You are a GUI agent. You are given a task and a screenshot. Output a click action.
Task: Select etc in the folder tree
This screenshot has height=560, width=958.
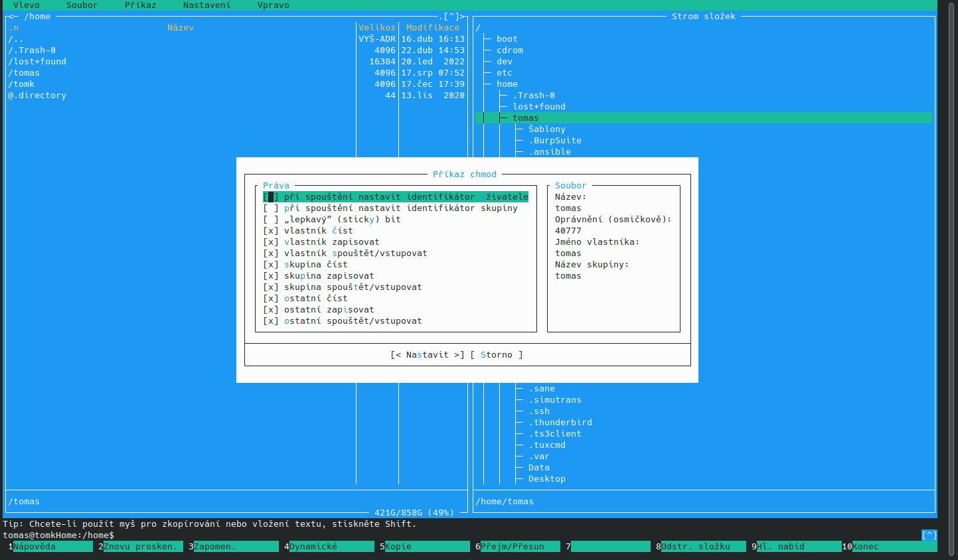(505, 73)
